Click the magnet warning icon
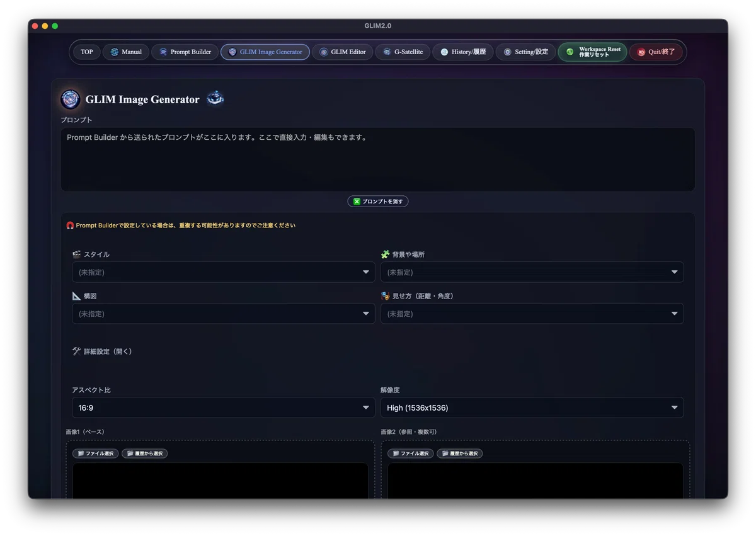 point(70,225)
